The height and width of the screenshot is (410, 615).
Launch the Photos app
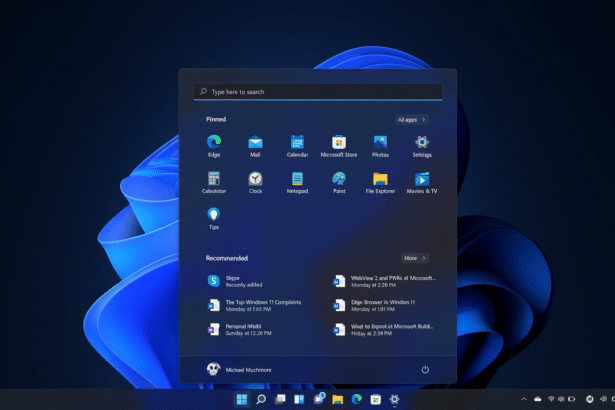[x=380, y=146]
